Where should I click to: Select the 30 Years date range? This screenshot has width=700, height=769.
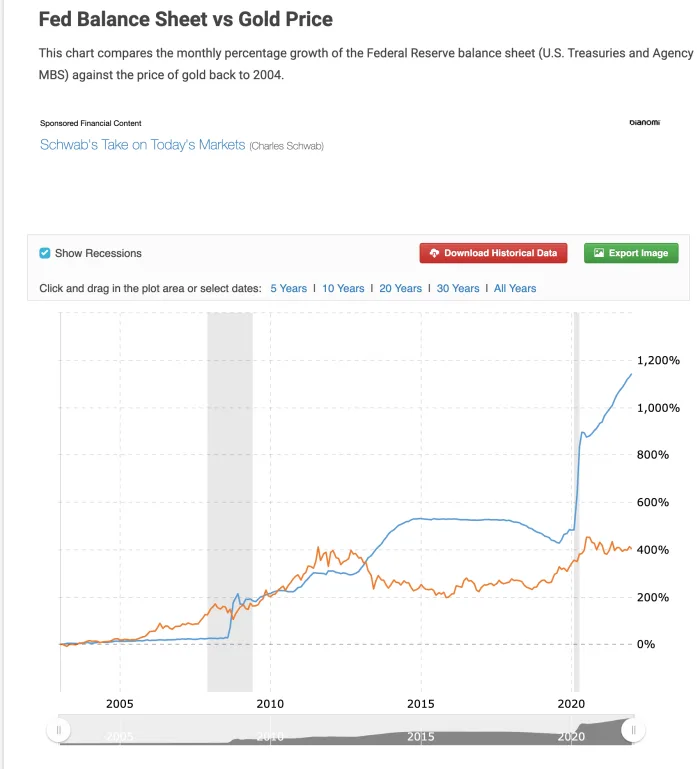pos(458,288)
